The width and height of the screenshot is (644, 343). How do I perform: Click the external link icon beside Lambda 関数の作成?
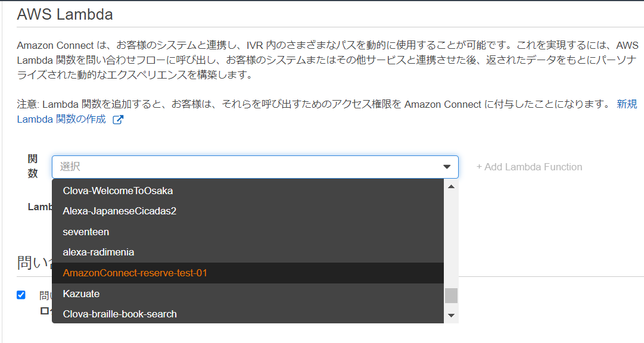pos(118,120)
